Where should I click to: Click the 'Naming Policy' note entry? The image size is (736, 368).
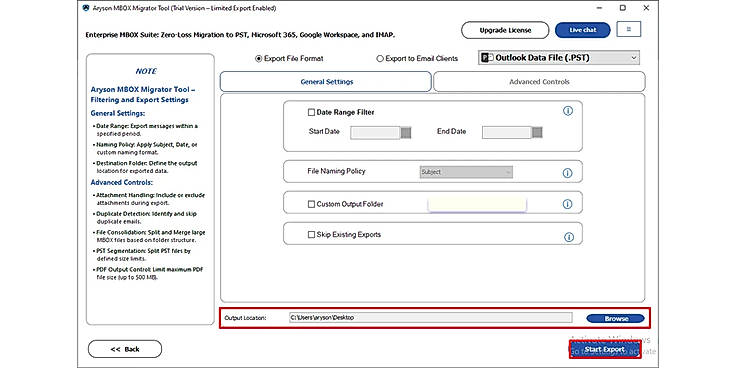[x=146, y=148]
